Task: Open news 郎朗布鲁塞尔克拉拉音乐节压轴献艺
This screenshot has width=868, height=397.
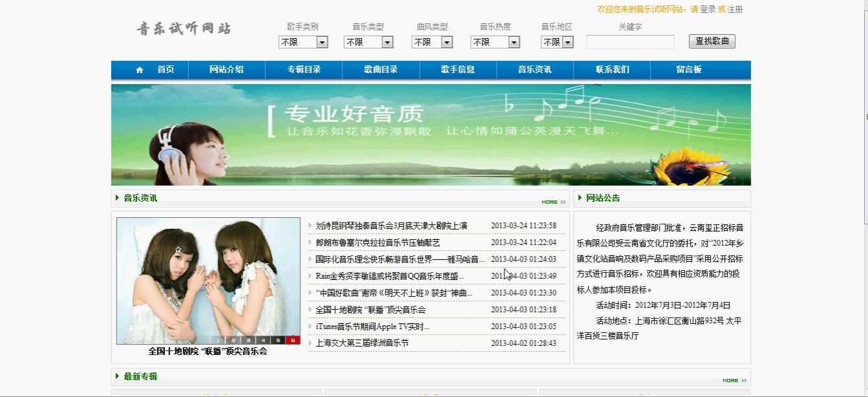Action: click(378, 242)
